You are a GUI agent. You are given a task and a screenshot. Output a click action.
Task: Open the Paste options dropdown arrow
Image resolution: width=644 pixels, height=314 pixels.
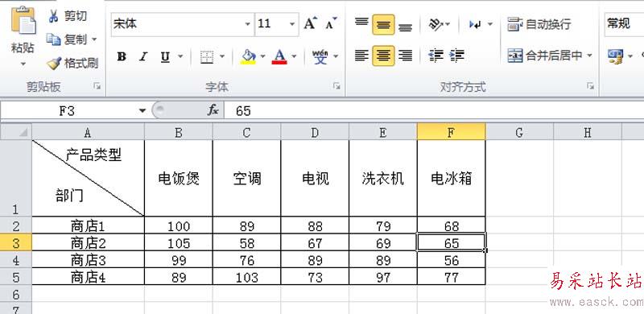23,64
